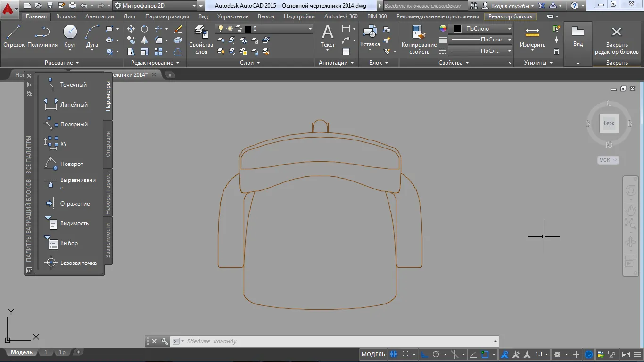The height and width of the screenshot is (362, 644).
Task: Click the Explode tool icon
Action: tap(178, 40)
